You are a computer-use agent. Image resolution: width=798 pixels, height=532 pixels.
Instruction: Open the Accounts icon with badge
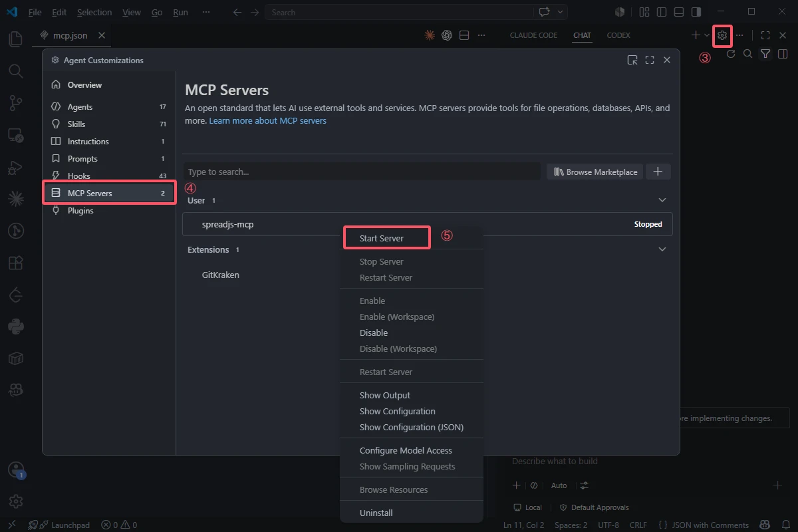click(x=15, y=470)
